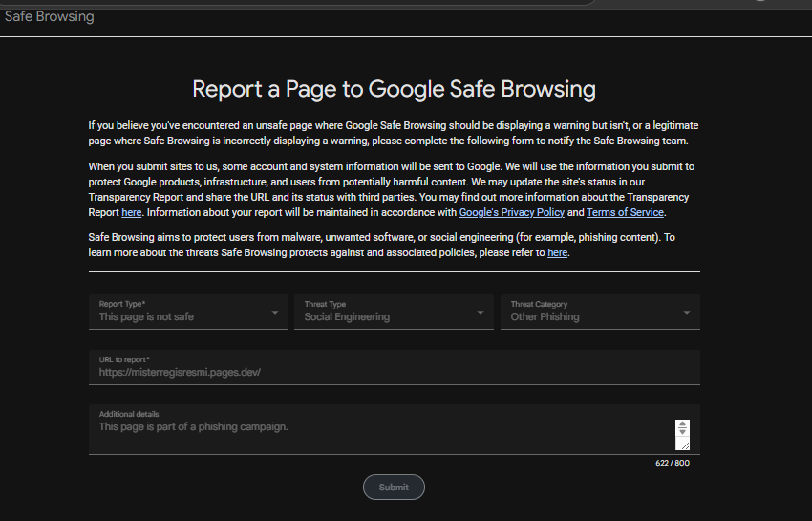Open the Terms of Service link
Screen dimensions: 812x521
[625, 212]
